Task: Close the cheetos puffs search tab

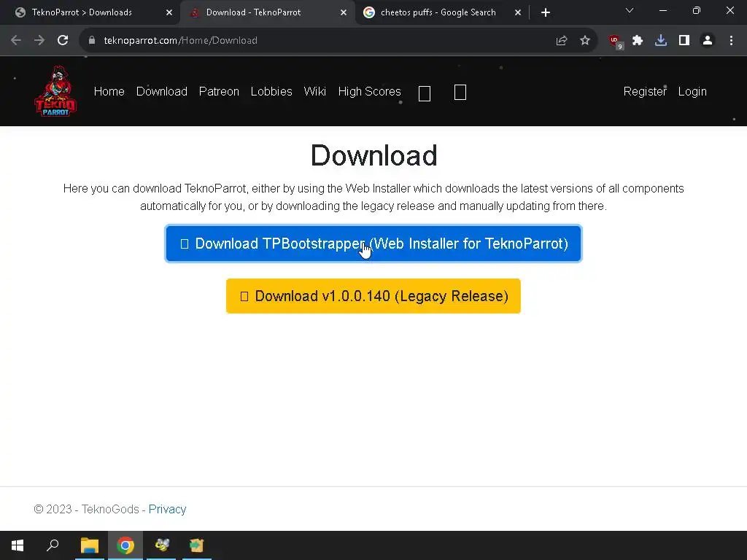Action: 518,13
